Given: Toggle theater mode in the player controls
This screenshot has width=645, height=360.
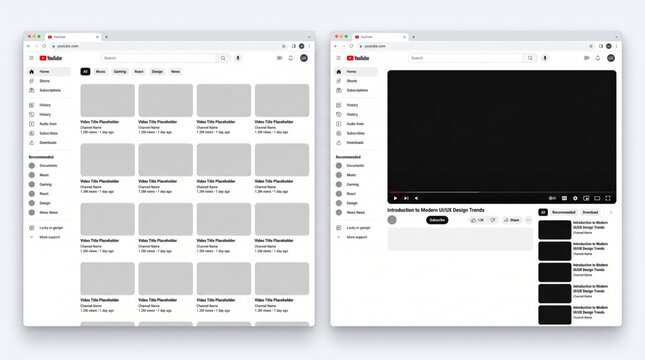Looking at the screenshot, I should [x=597, y=198].
